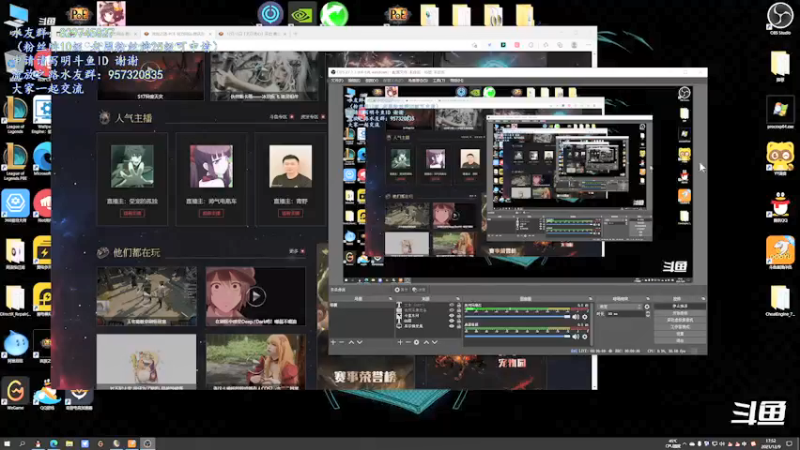This screenshot has width=800, height=450.
Task: Switch to the middle browser tab
Action: [x=177, y=34]
